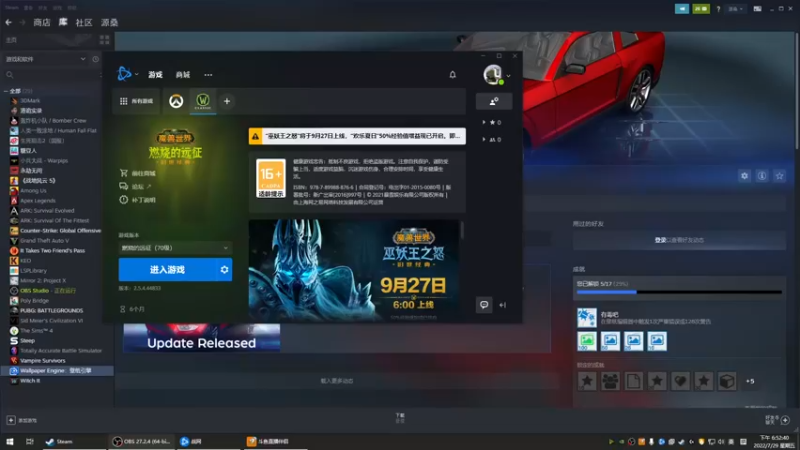
Task: Open the add friend icon in Battle.net
Action: (x=494, y=102)
